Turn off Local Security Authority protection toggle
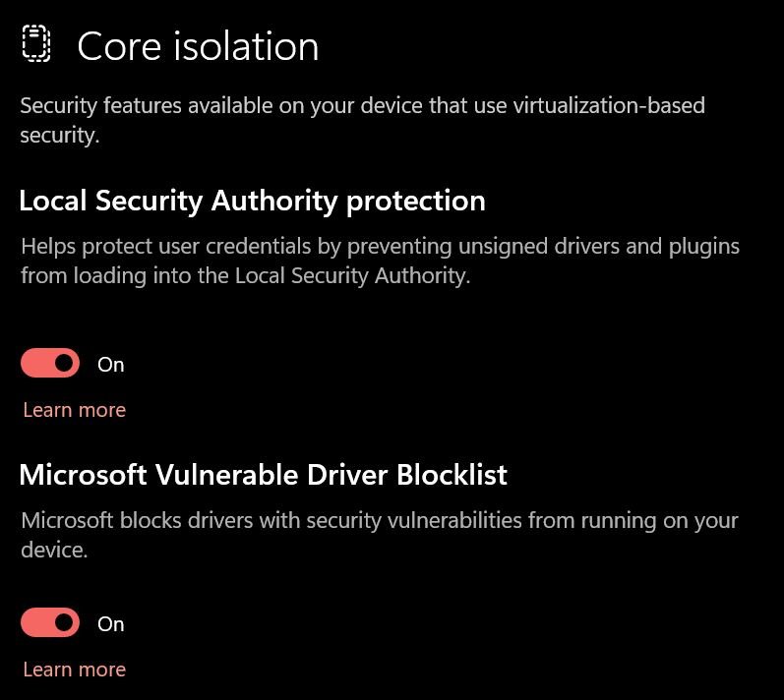 [x=50, y=363]
